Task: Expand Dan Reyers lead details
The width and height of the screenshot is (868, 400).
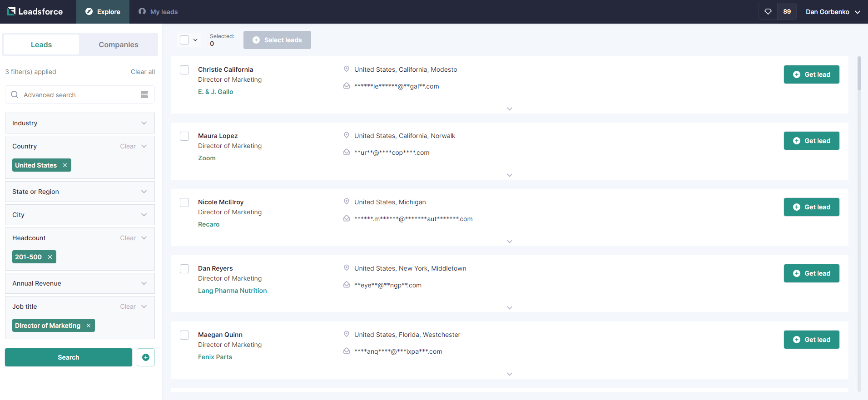Action: tap(510, 308)
